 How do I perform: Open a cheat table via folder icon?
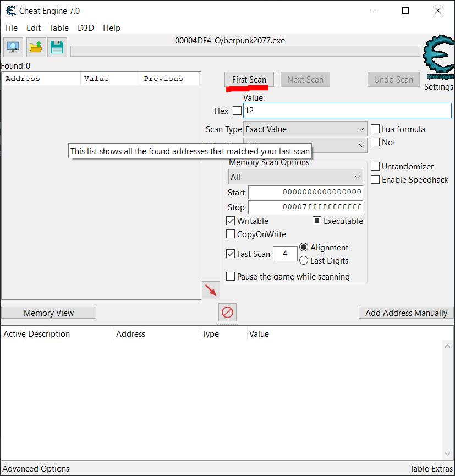point(36,47)
